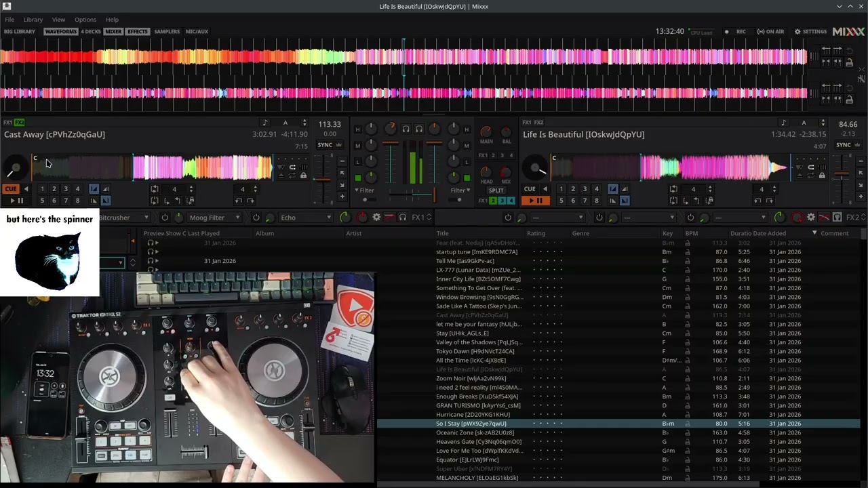Click the left deck overview waveform
This screenshot has width=868, height=488.
(x=153, y=168)
